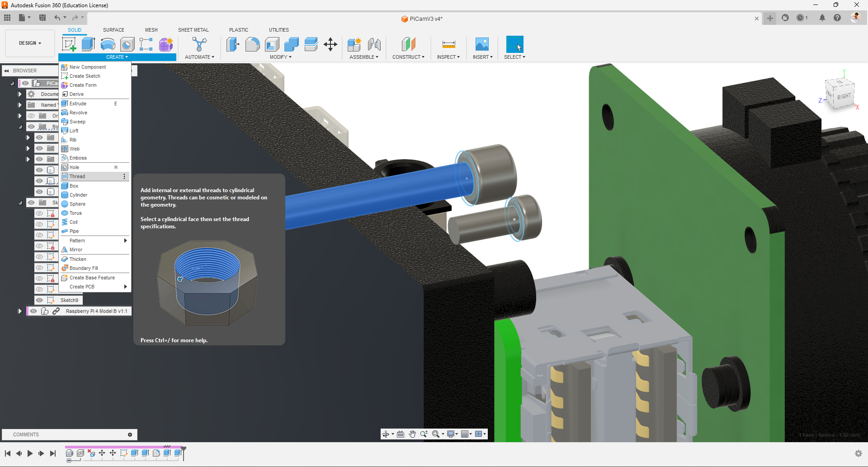Click the Undo arrow icon
Screen dimensions: 868x467
[x=57, y=18]
